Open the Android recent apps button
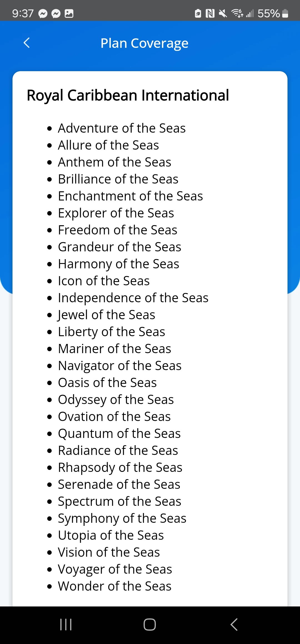The image size is (300, 644). pos(66,625)
